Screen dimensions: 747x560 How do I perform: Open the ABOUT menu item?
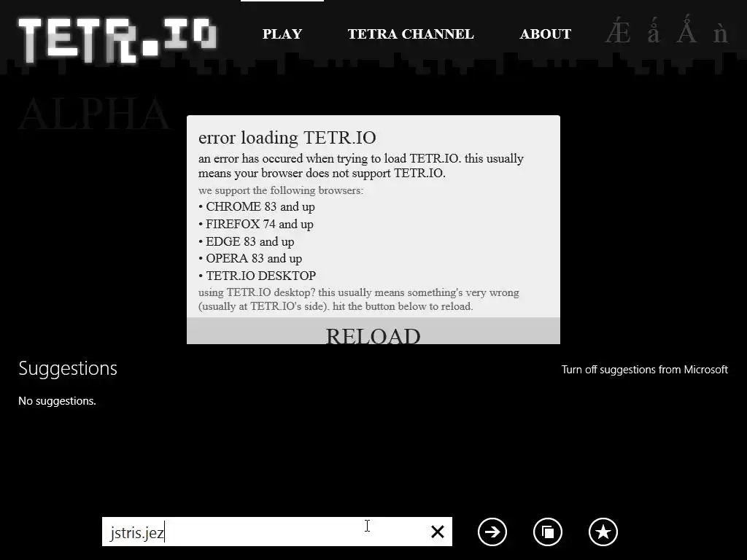coord(546,34)
